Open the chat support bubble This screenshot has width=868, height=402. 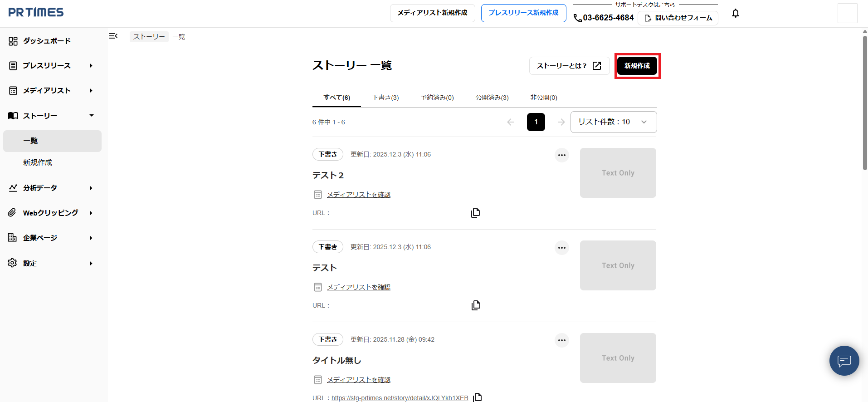pos(844,361)
